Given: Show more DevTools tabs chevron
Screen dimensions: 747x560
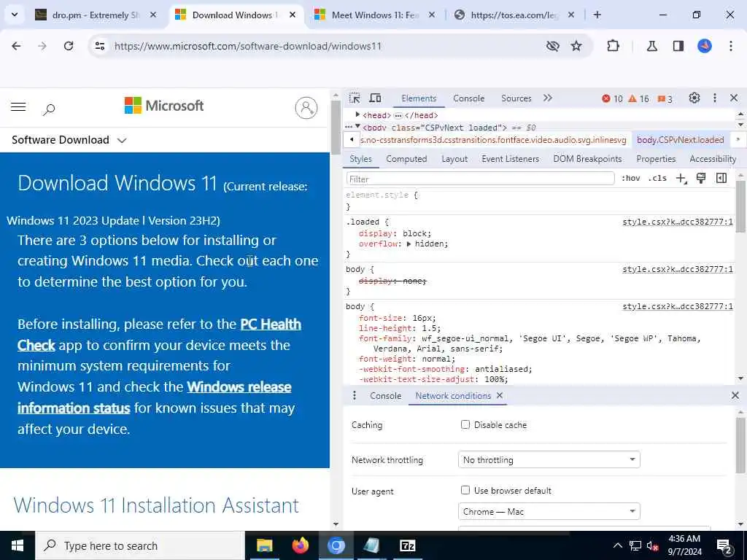Looking at the screenshot, I should point(548,98).
